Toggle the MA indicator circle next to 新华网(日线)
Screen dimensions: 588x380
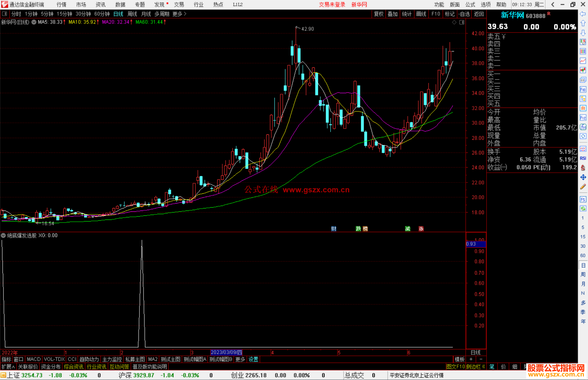[34, 22]
